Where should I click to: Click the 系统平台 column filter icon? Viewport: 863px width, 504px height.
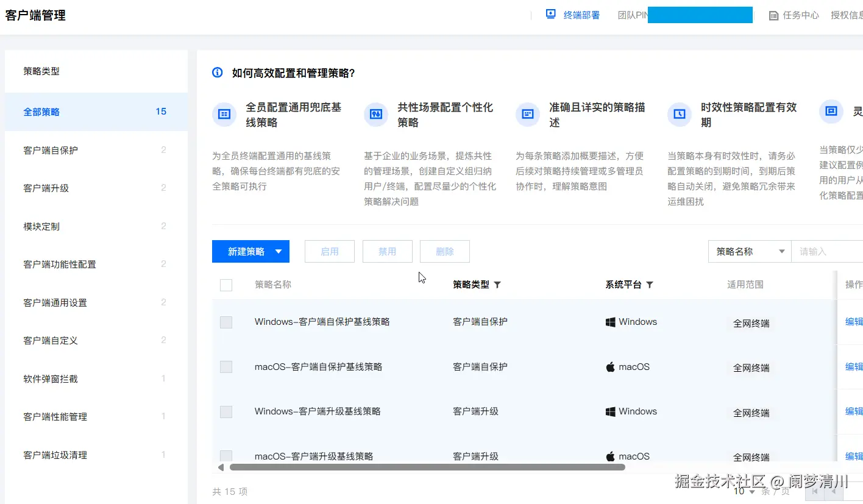[650, 285]
